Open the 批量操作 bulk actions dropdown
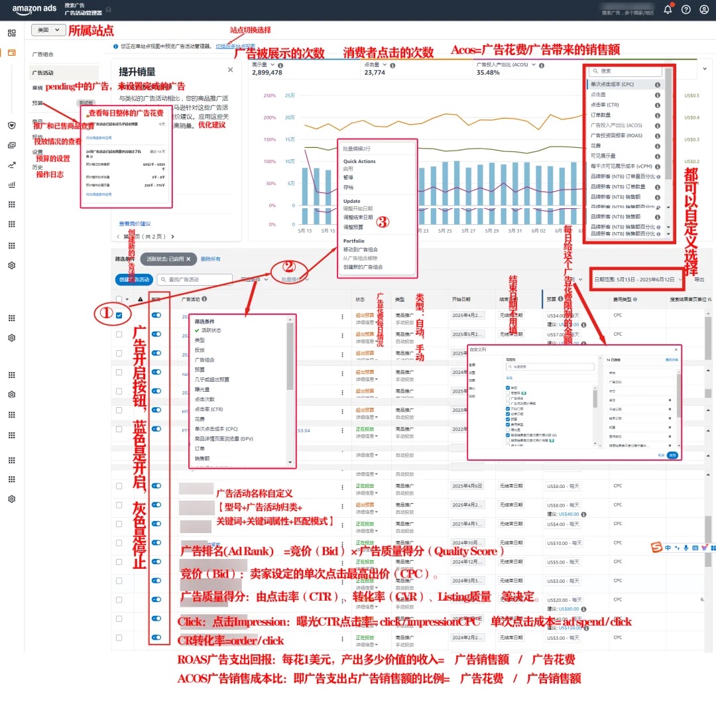The width and height of the screenshot is (716, 728). click(295, 280)
